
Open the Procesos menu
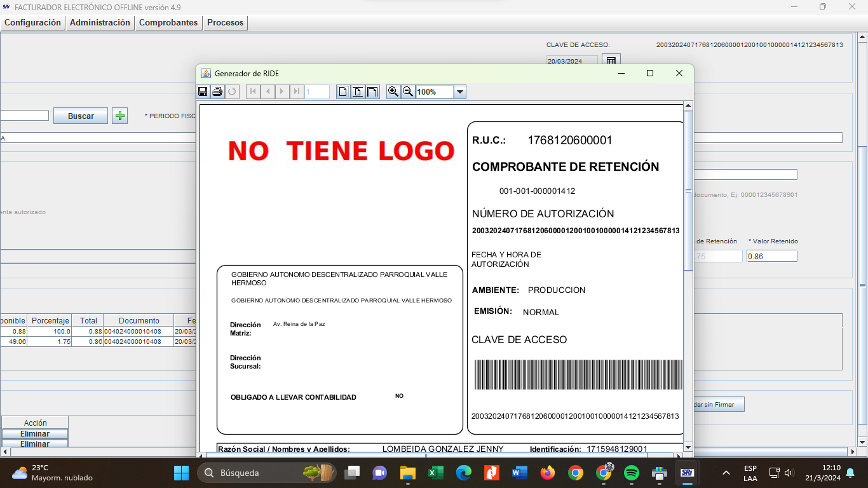pyautogui.click(x=225, y=22)
